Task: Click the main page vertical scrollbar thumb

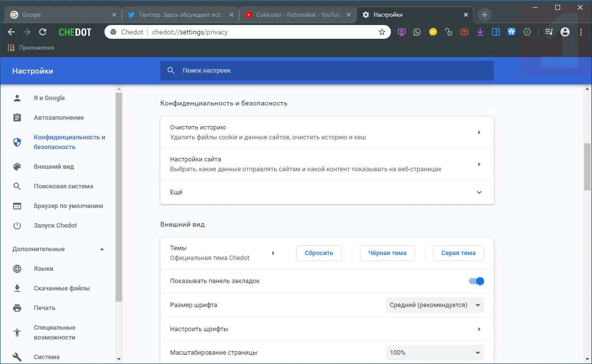Action: pos(588,167)
